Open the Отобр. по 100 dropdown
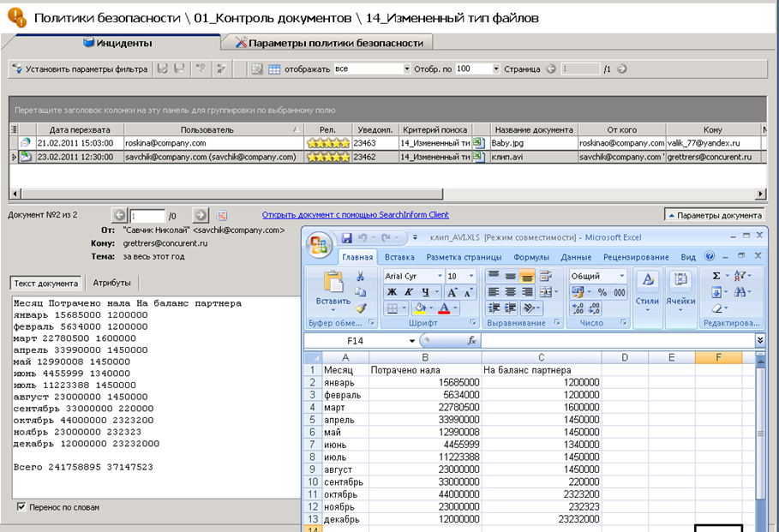 (x=495, y=69)
